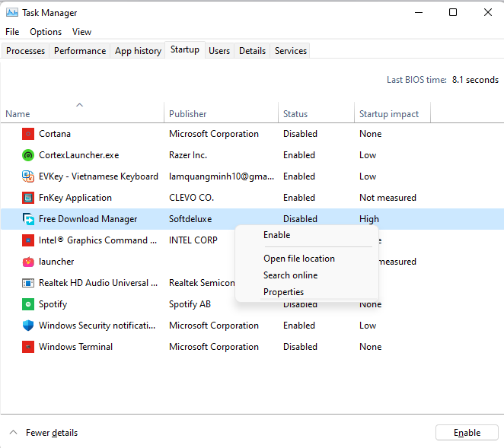Image resolution: width=504 pixels, height=448 pixels.
Task: Click the Realtek HD Audio icon
Action: tap(28, 283)
